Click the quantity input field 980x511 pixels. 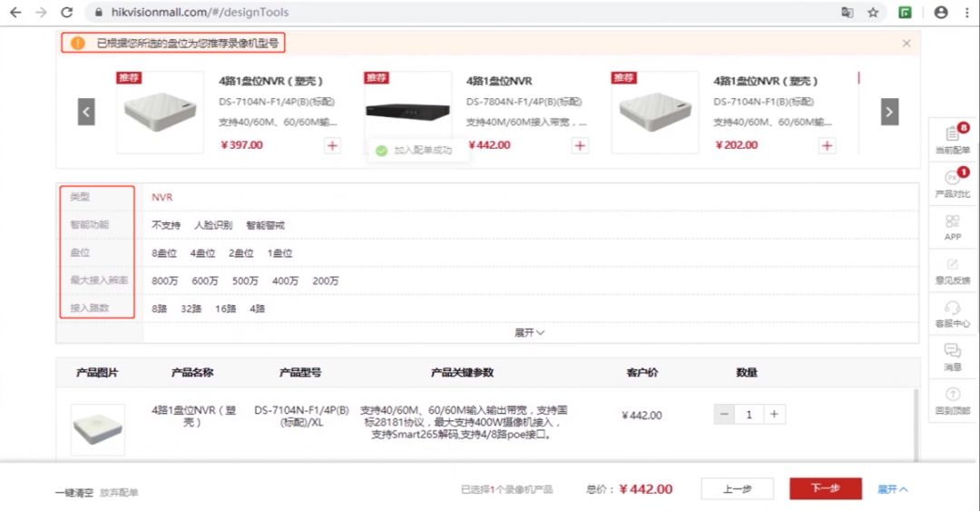click(750, 414)
